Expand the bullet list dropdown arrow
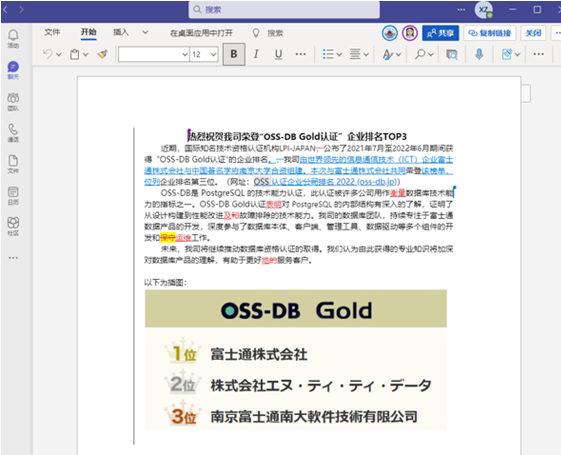Viewport: 561px width, 455px height. (x=339, y=55)
